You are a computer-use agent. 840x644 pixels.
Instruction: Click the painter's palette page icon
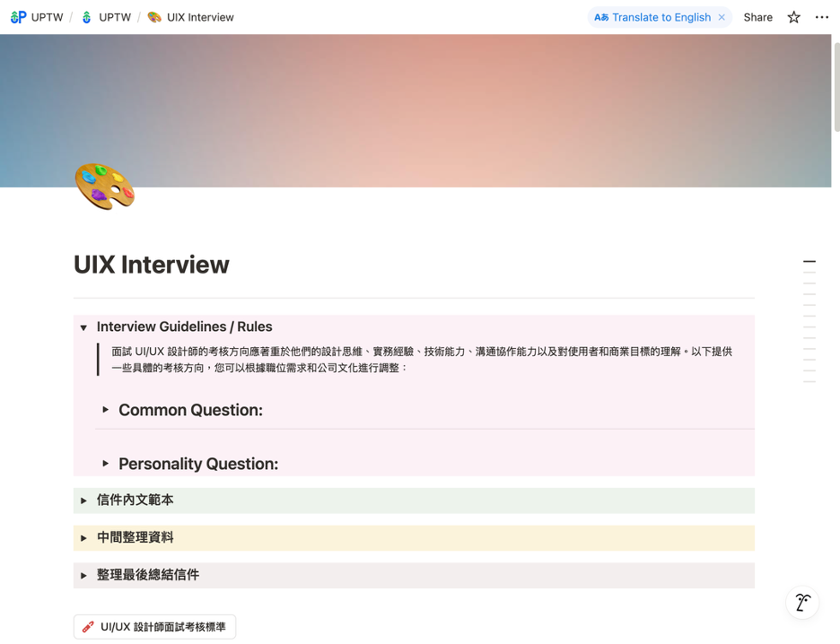tap(104, 186)
